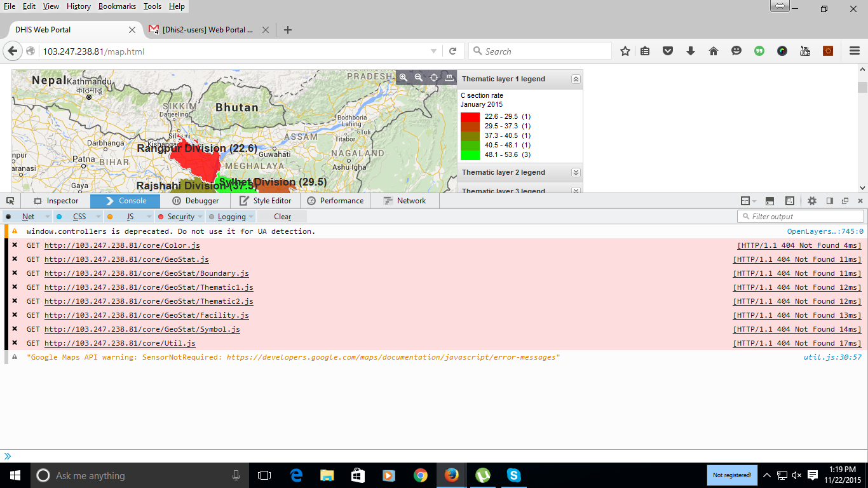Collapse the Thematic layer 1 legend panel
The image size is (868, 488).
(x=576, y=79)
